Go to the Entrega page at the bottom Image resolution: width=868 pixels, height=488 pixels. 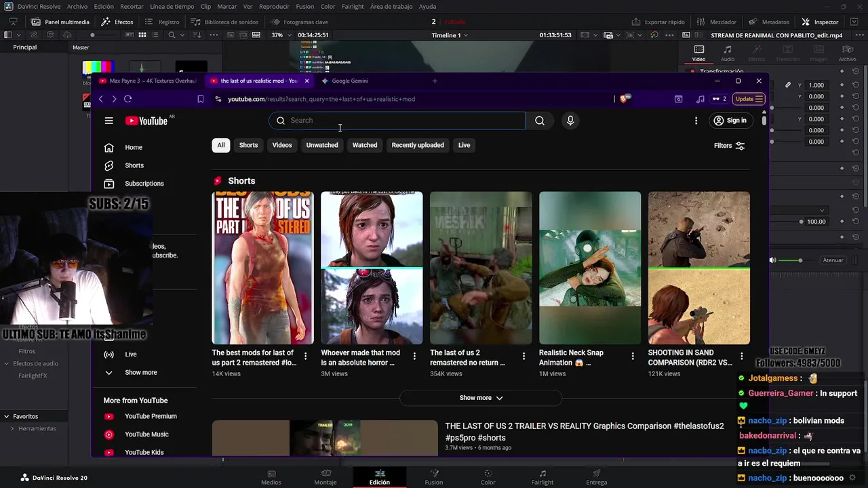pyautogui.click(x=597, y=478)
